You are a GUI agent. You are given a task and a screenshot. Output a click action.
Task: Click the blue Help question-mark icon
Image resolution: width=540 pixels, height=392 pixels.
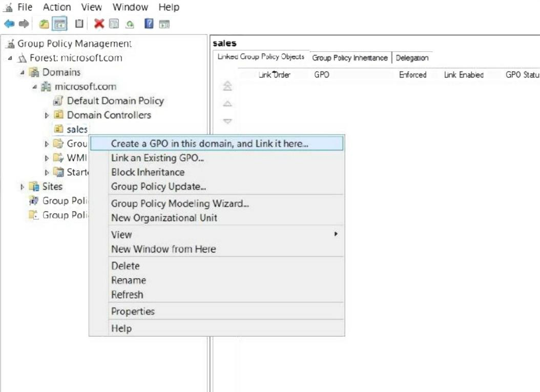[x=149, y=24]
